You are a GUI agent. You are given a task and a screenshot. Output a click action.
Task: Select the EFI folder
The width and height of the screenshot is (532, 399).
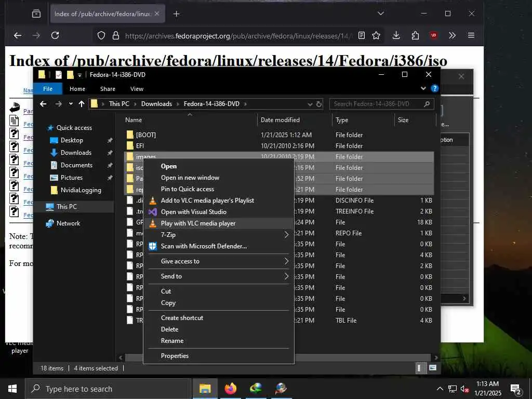click(x=140, y=146)
